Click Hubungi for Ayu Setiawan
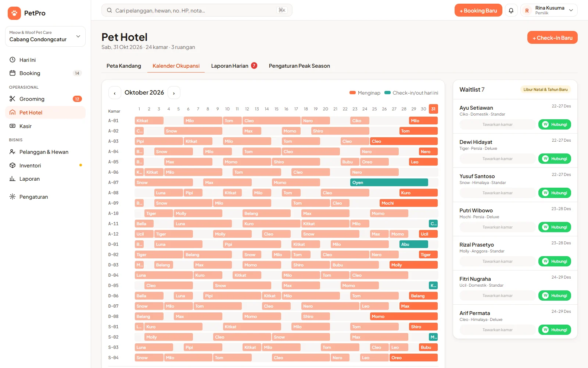Image resolution: width=588 pixels, height=368 pixels. point(555,124)
